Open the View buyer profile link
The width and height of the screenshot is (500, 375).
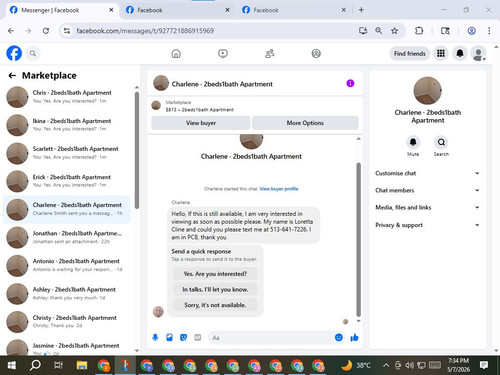[279, 189]
